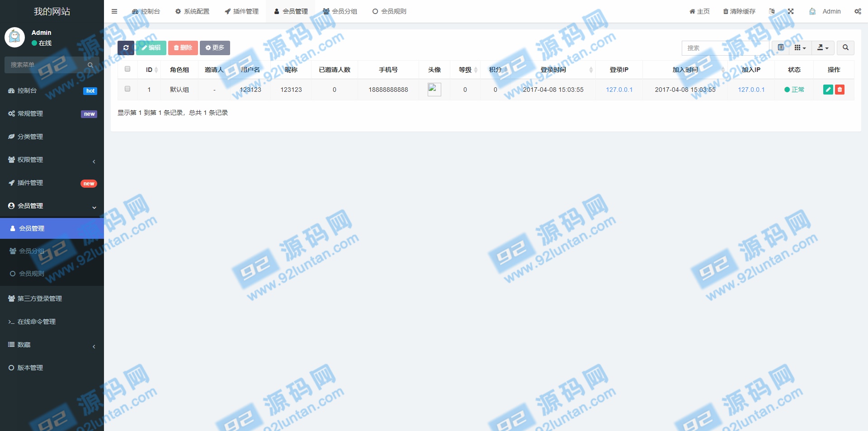
Task: Switch to the 会员规则 top tab
Action: (x=389, y=11)
